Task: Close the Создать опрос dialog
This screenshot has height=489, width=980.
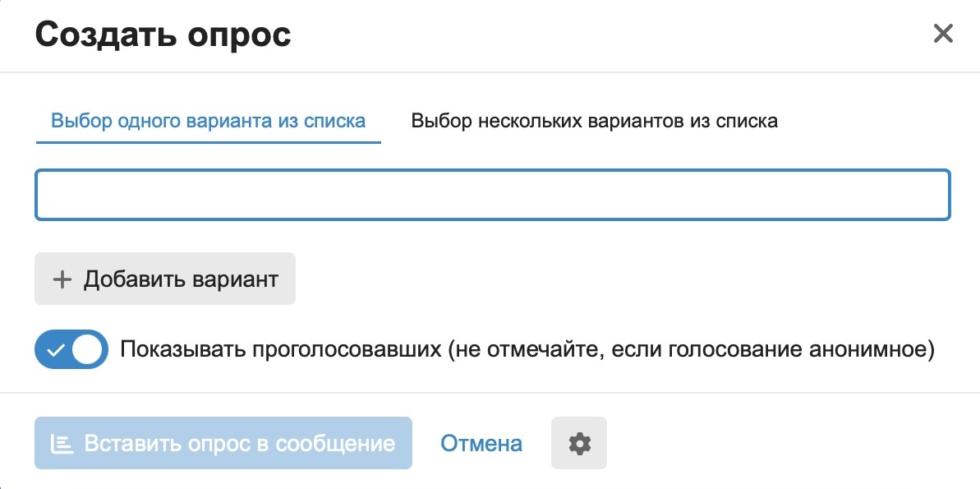Action: (942, 34)
